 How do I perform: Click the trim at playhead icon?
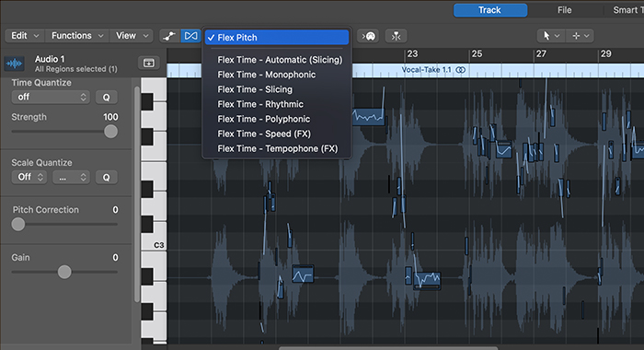396,36
